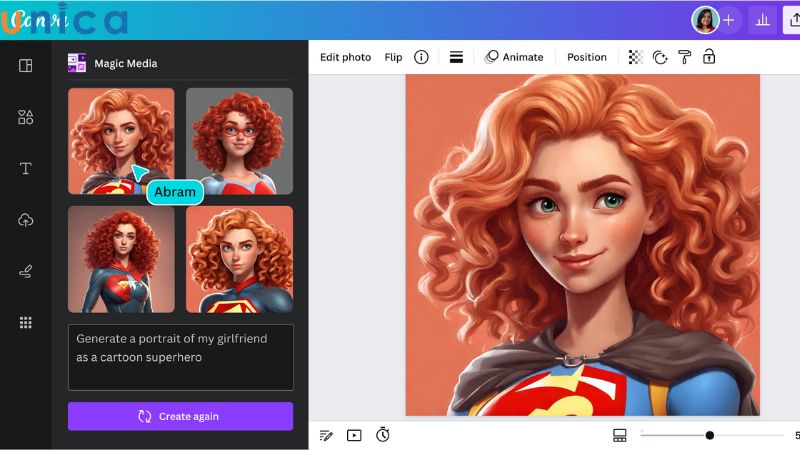
Task: Click the Magic Media app icon
Action: 77,63
